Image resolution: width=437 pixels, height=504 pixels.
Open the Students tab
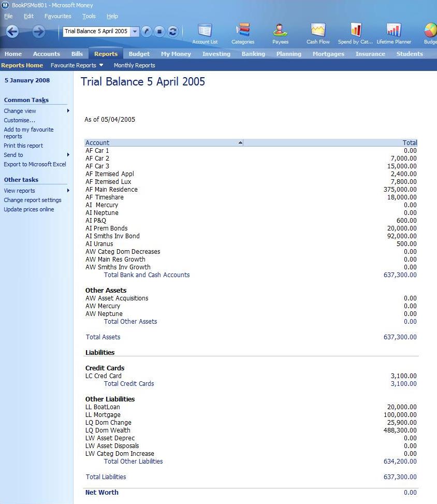click(x=410, y=54)
